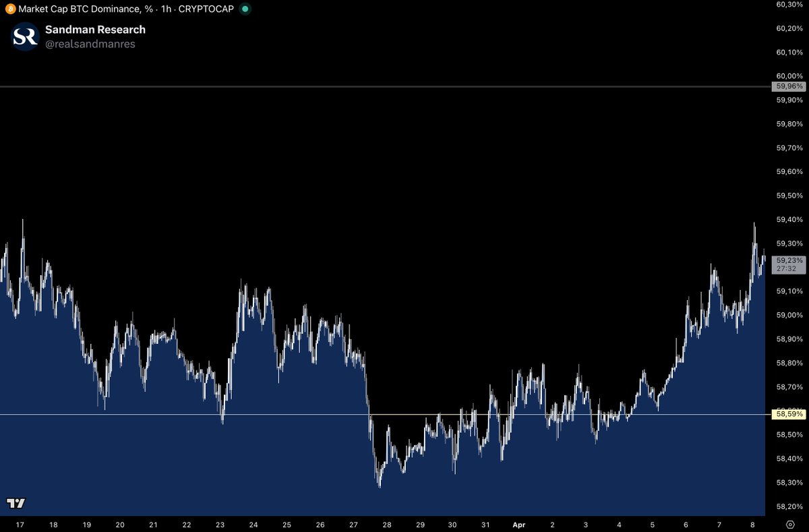Click date axis label 18

coord(53,525)
